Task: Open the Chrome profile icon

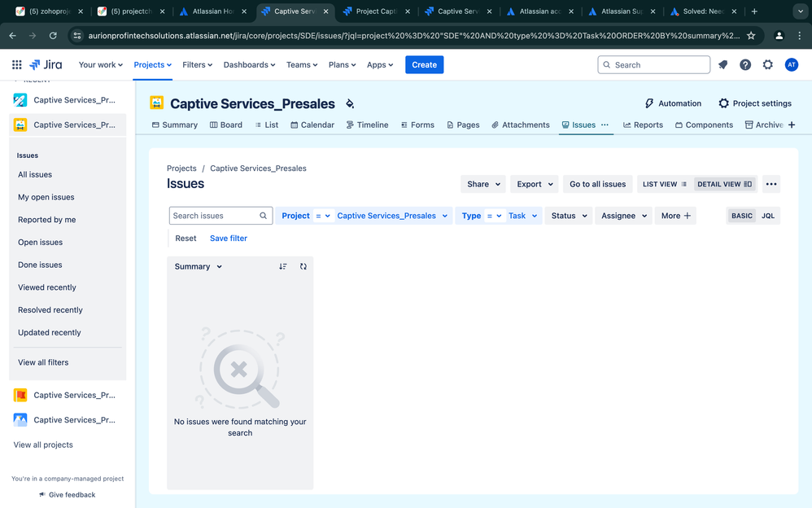Action: pyautogui.click(x=779, y=36)
